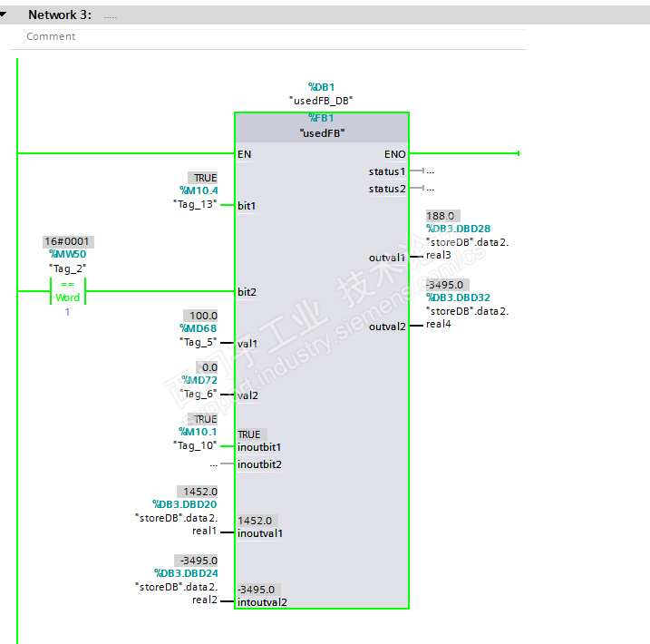Click the 188.0 monitored value
Image resolution: width=650 pixels, height=644 pixels.
click(x=441, y=216)
